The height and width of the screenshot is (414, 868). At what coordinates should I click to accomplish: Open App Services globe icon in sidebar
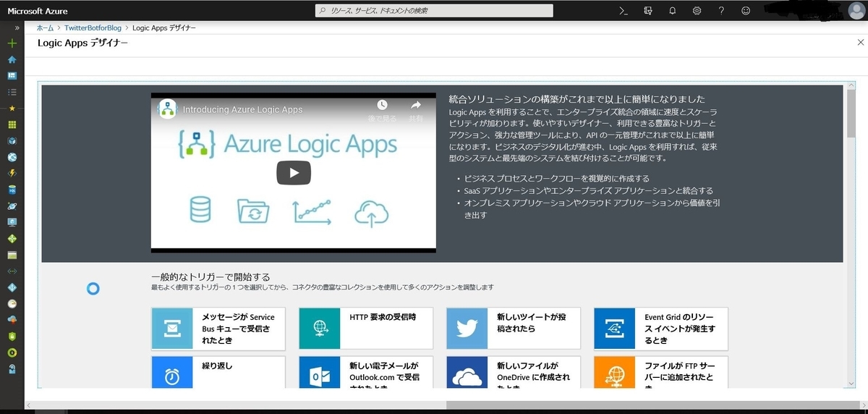[12, 157]
